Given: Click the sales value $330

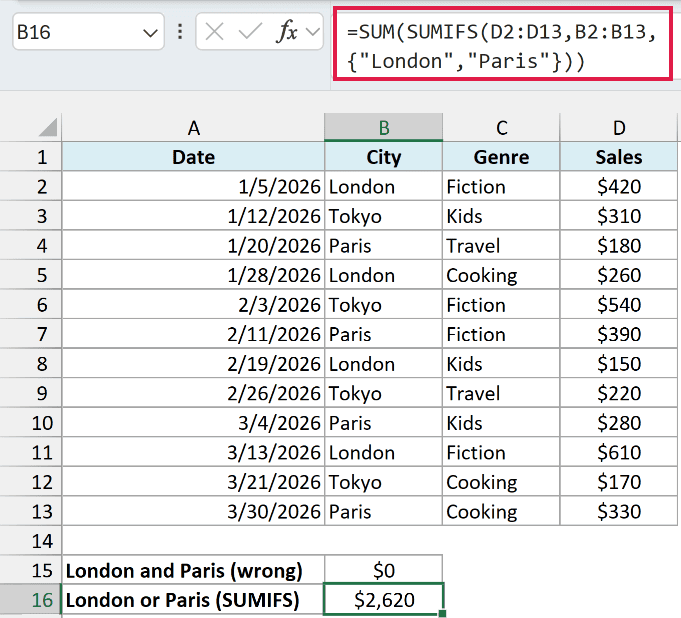Looking at the screenshot, I should [619, 511].
